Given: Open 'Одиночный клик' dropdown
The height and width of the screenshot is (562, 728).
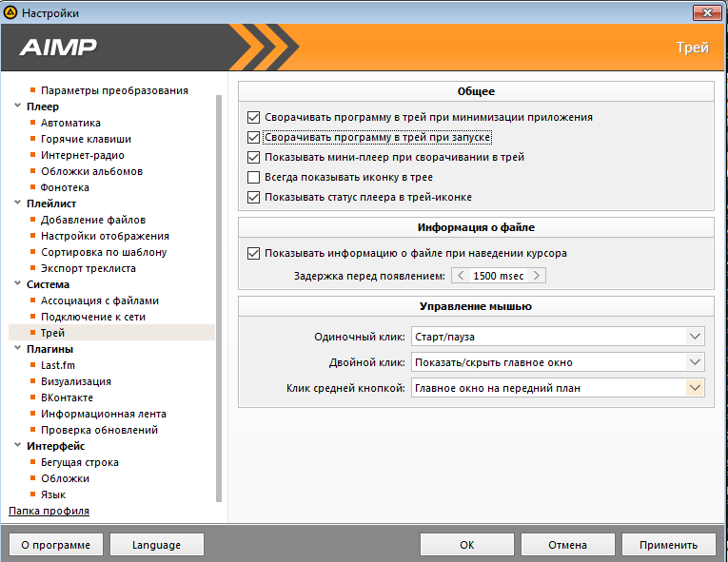Looking at the screenshot, I should coord(558,337).
